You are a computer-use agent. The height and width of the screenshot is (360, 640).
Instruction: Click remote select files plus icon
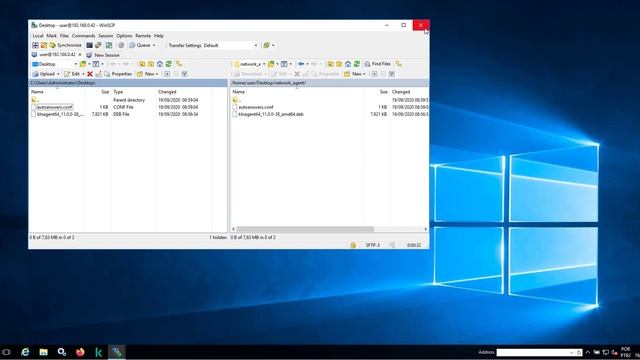tap(374, 74)
